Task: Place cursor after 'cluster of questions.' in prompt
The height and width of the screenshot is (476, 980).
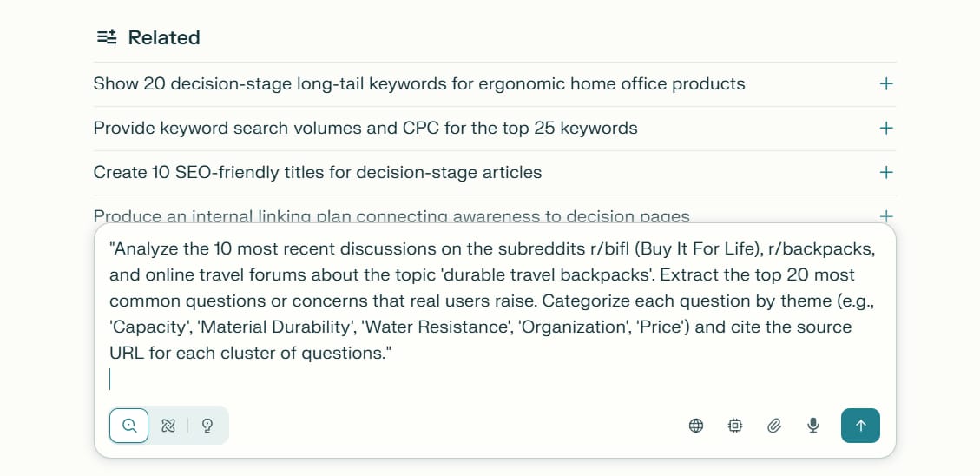Action: tap(393, 354)
